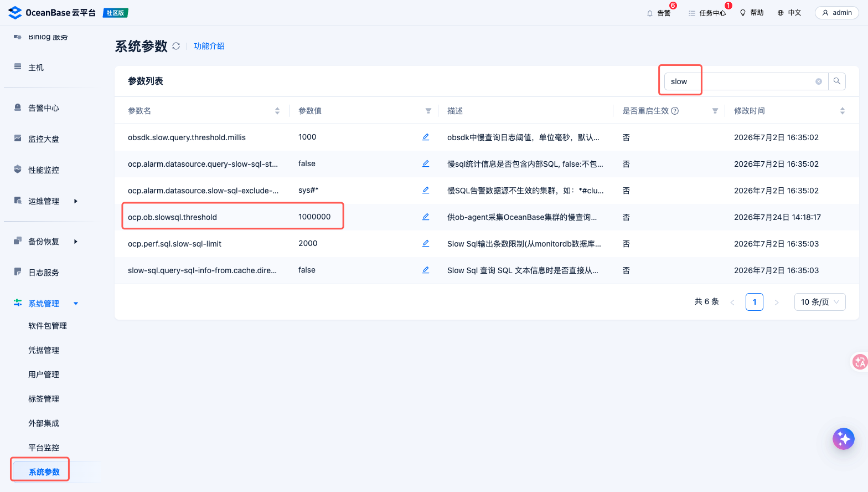Go to page 1
This screenshot has height=492, width=868.
(755, 302)
